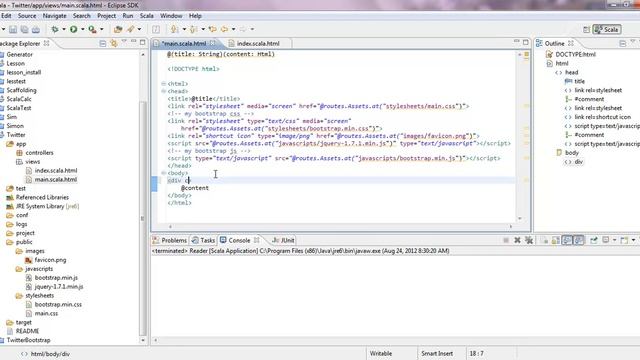Click the Open Type toolbar icon
The height and width of the screenshot is (360, 640).
(x=118, y=29)
